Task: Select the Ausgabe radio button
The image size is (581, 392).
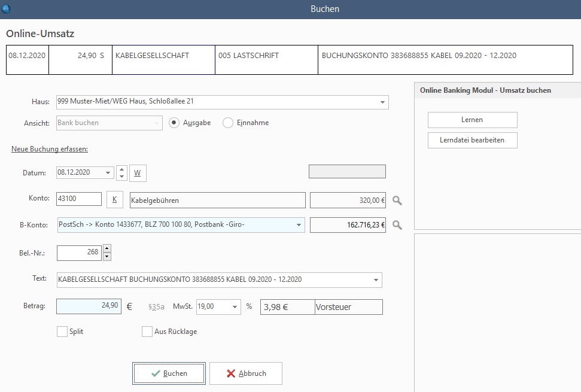Action: (x=174, y=123)
